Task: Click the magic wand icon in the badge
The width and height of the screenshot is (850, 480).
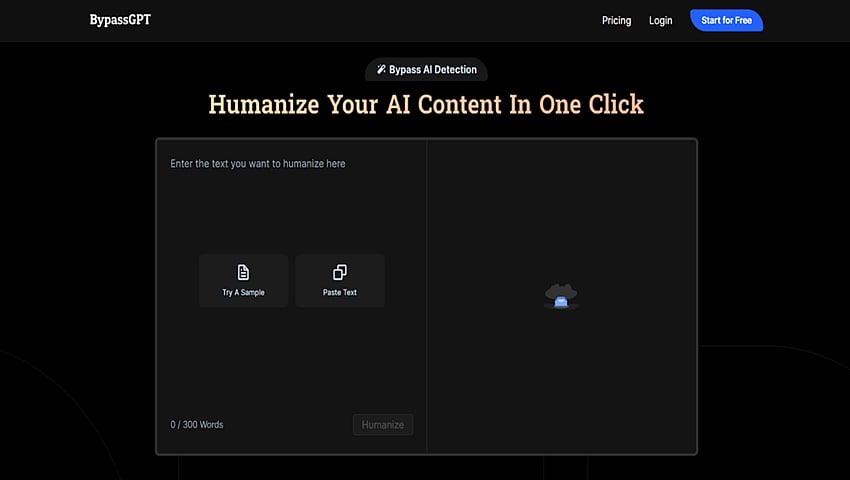Action: [x=381, y=69]
